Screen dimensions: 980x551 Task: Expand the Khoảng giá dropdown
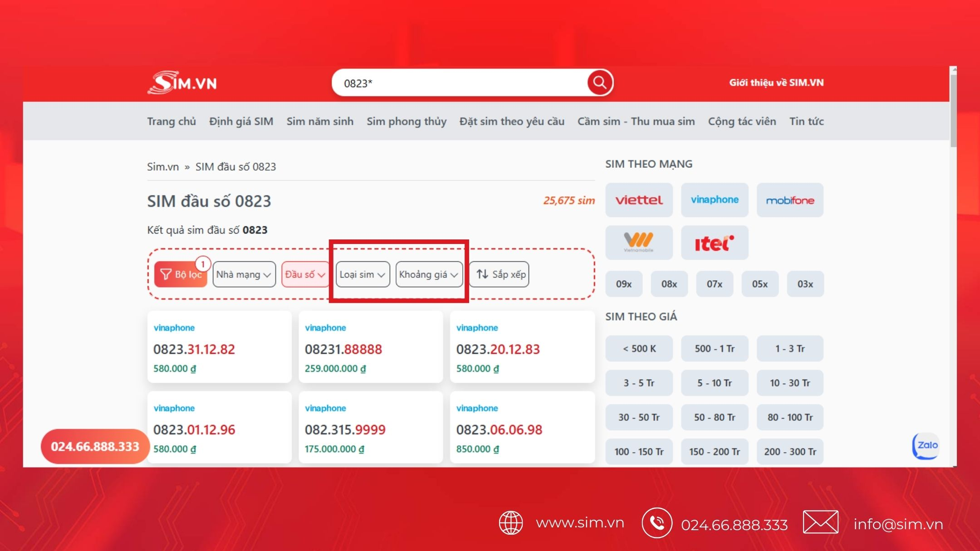click(429, 274)
